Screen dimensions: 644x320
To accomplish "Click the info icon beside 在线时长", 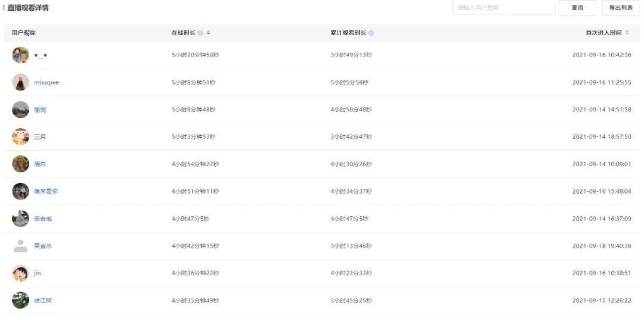I will [200, 33].
